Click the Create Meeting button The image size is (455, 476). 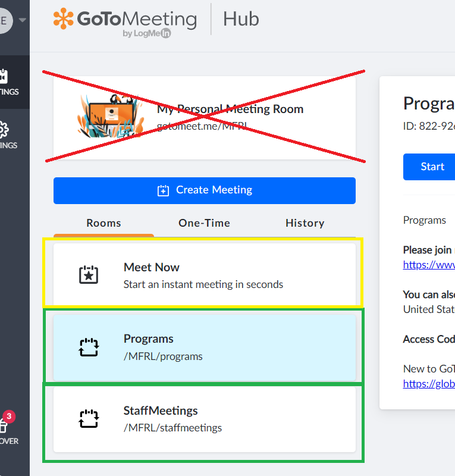(x=205, y=190)
